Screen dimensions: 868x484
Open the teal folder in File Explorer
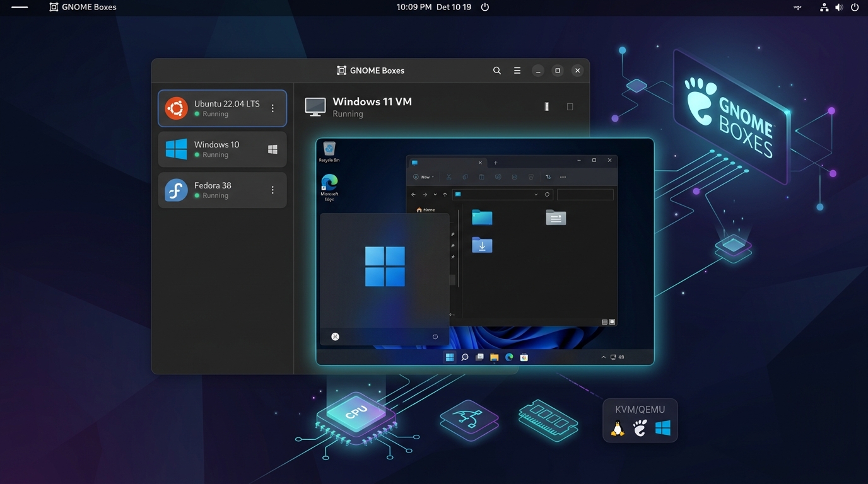[482, 217]
